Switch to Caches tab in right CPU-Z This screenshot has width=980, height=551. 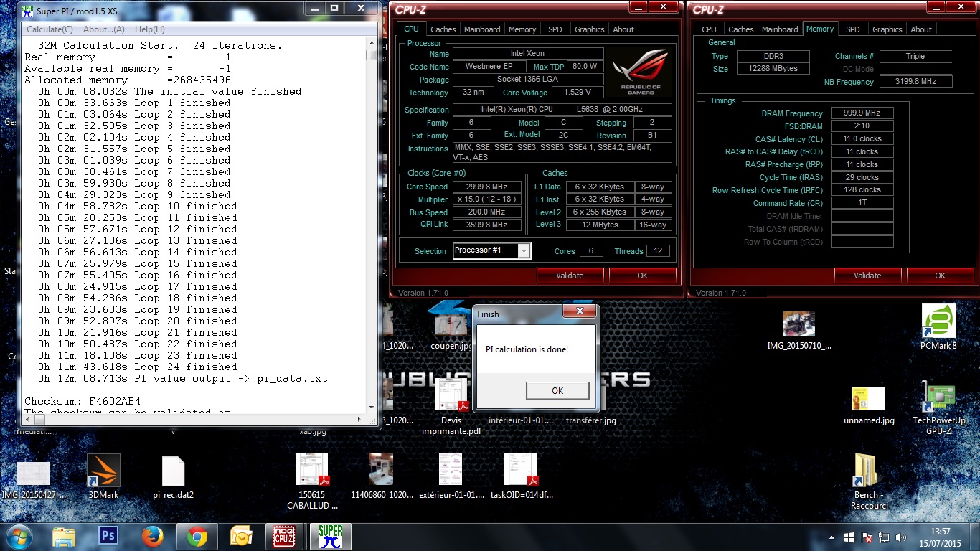[x=740, y=29]
